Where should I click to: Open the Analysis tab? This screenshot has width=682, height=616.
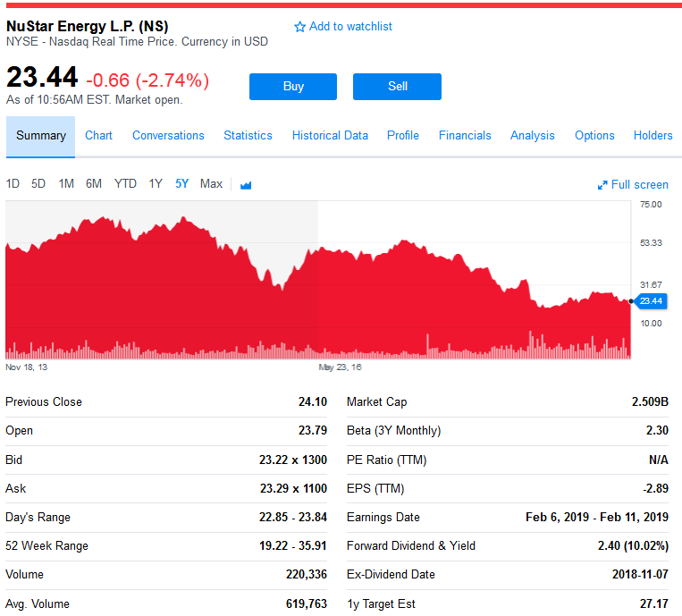tap(533, 136)
